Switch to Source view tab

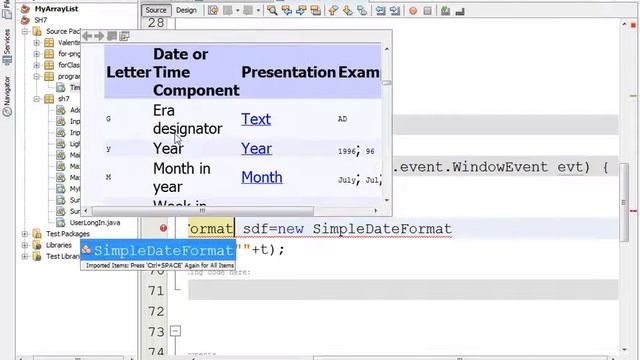[x=156, y=10]
